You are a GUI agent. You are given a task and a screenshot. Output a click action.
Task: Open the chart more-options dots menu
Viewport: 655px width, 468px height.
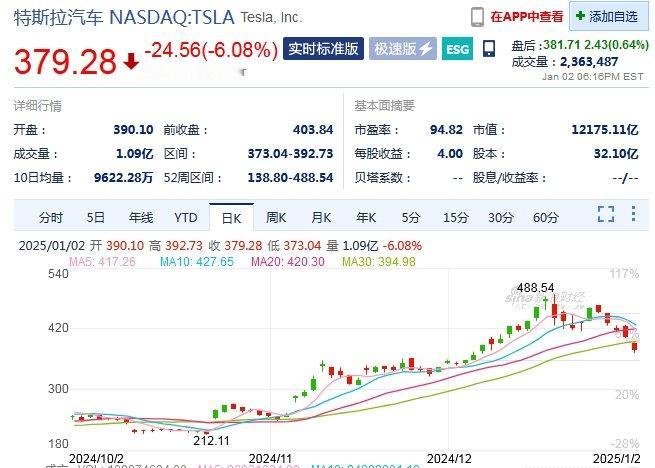634,214
